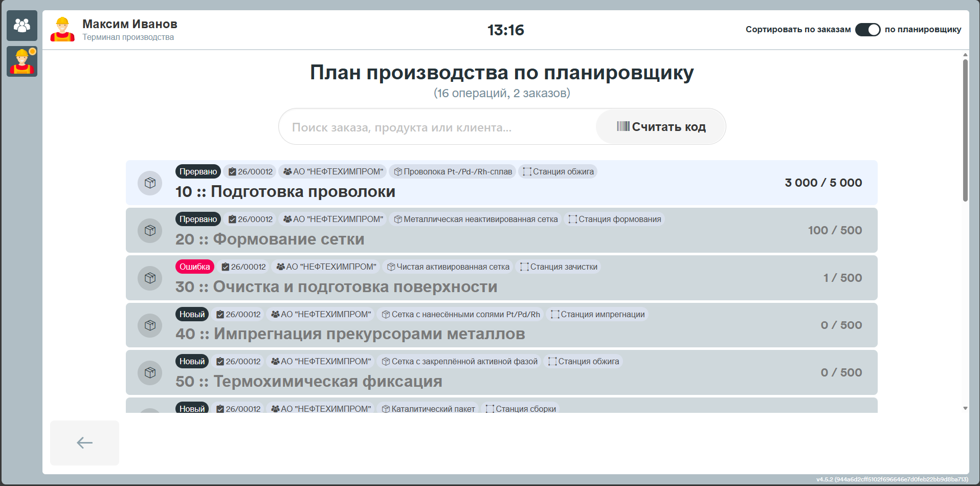Click order 26/00012 tag in Подготовка проволоки row
Image resolution: width=980 pixels, height=486 pixels.
[250, 171]
